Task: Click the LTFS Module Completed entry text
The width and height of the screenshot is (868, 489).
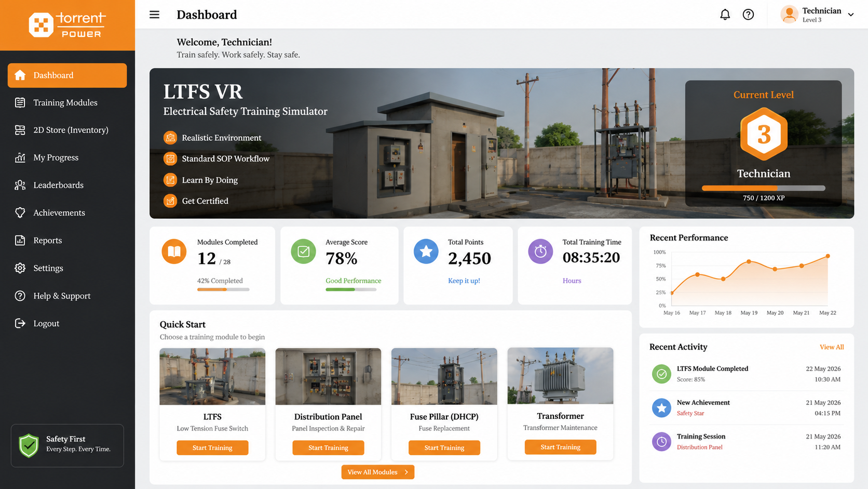Action: coord(712,368)
